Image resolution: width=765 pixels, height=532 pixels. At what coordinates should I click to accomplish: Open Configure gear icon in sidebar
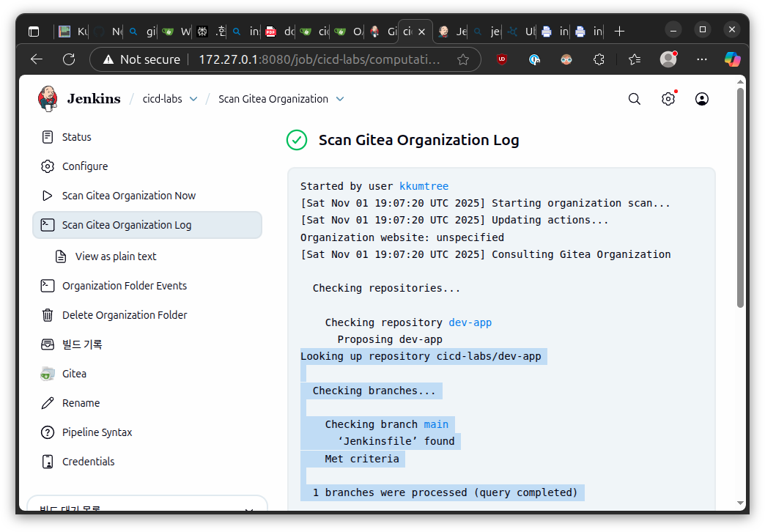click(48, 166)
